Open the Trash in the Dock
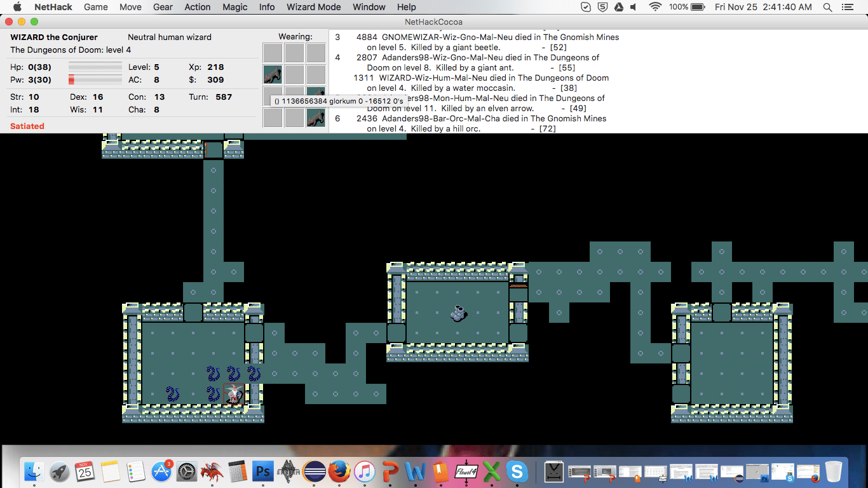 [832, 471]
